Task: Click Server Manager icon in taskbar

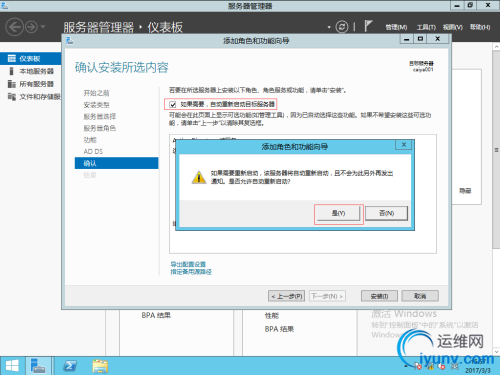Action: click(x=38, y=366)
